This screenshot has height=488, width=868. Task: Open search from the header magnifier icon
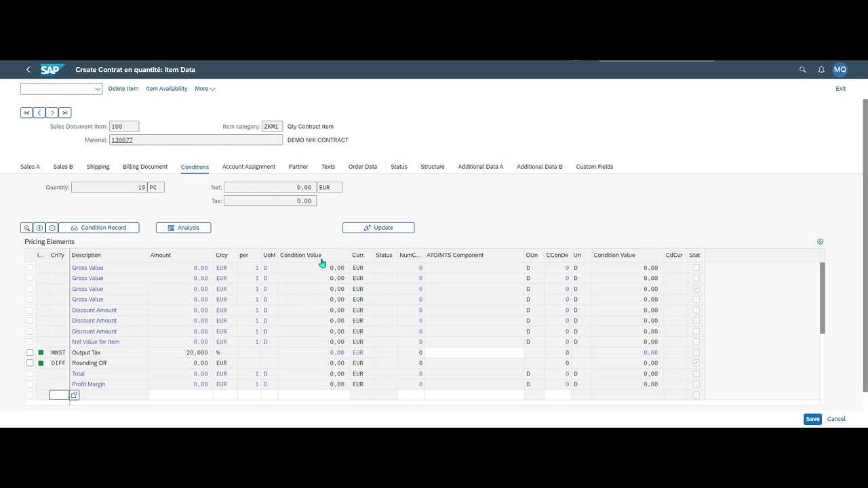pyautogui.click(x=803, y=70)
